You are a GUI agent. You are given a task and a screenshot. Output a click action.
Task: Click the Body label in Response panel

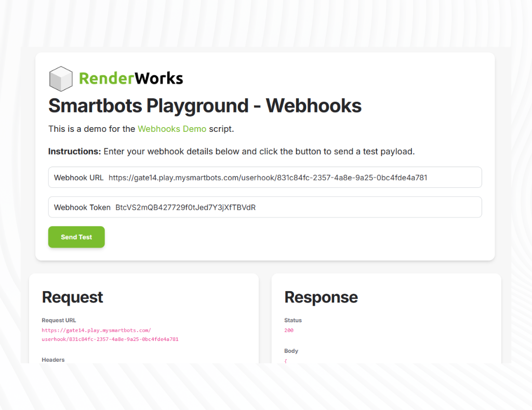[x=291, y=351]
